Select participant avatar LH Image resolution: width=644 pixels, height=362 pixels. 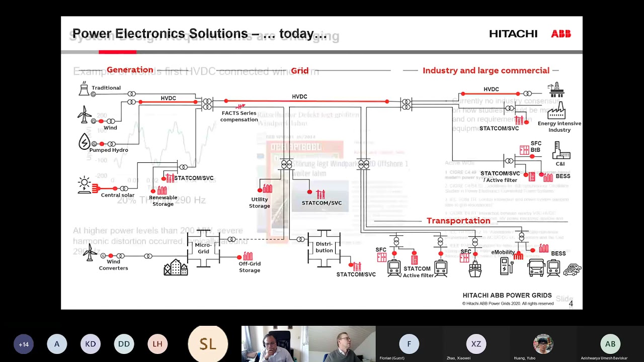click(x=157, y=344)
